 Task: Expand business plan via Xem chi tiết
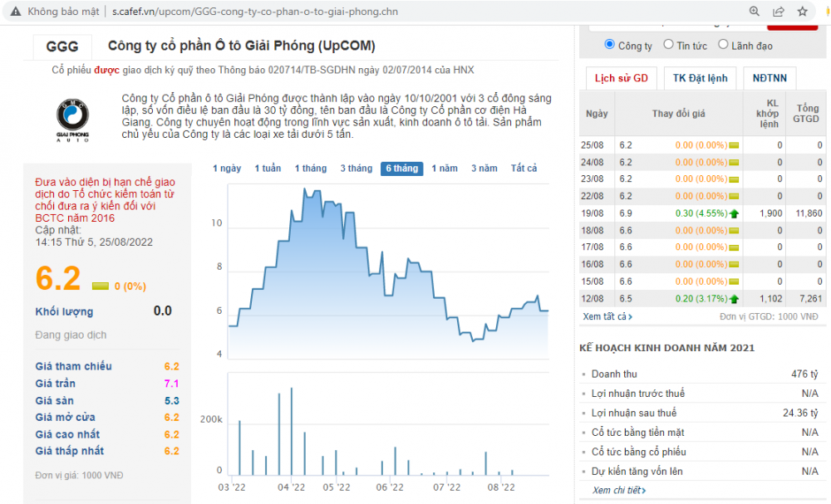point(619,490)
